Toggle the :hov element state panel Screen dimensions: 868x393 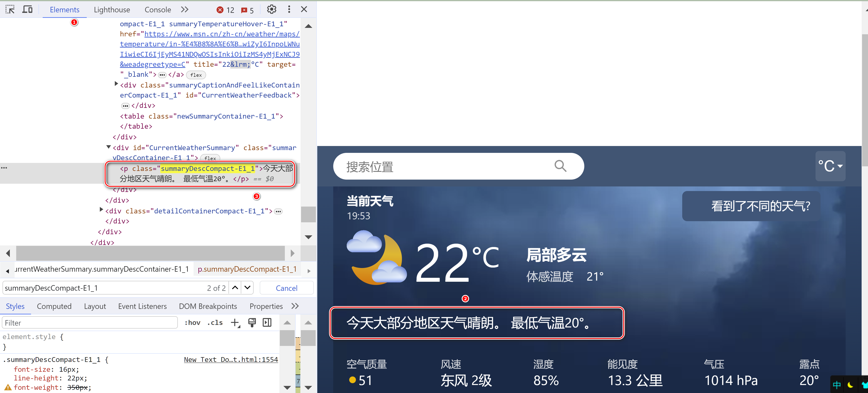coord(192,323)
